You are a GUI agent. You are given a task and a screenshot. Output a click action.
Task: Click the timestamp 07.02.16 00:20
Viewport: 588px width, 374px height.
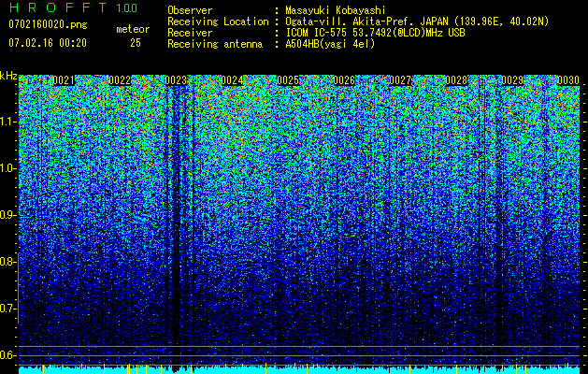click(48, 42)
